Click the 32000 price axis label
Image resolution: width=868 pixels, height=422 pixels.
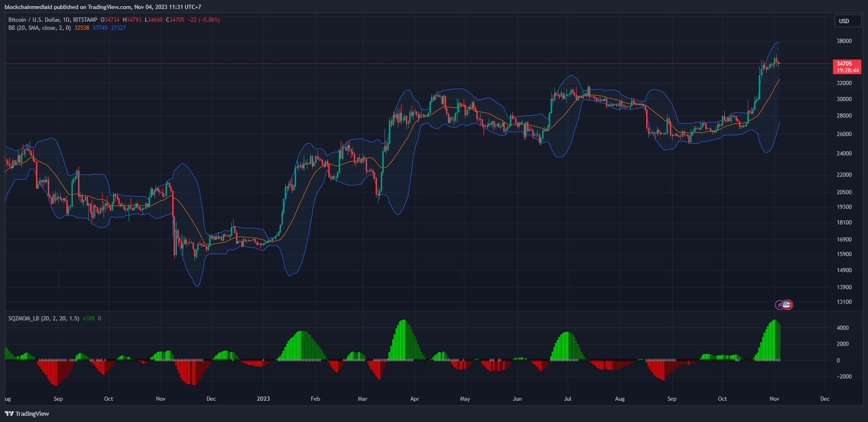(x=844, y=83)
